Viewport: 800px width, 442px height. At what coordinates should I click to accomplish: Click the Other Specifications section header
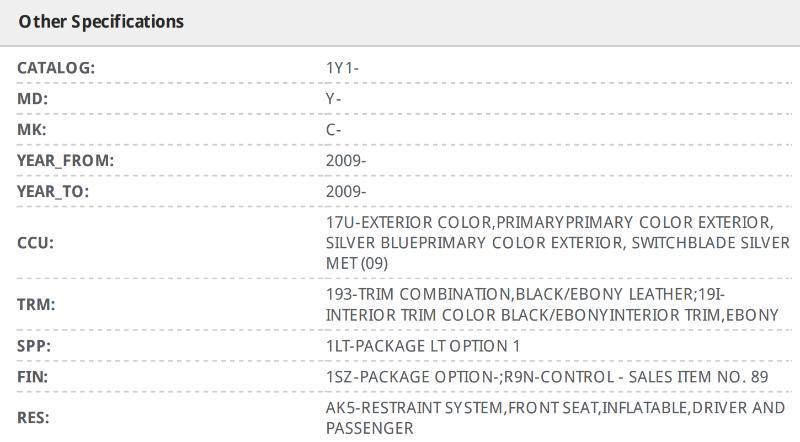coord(101,21)
